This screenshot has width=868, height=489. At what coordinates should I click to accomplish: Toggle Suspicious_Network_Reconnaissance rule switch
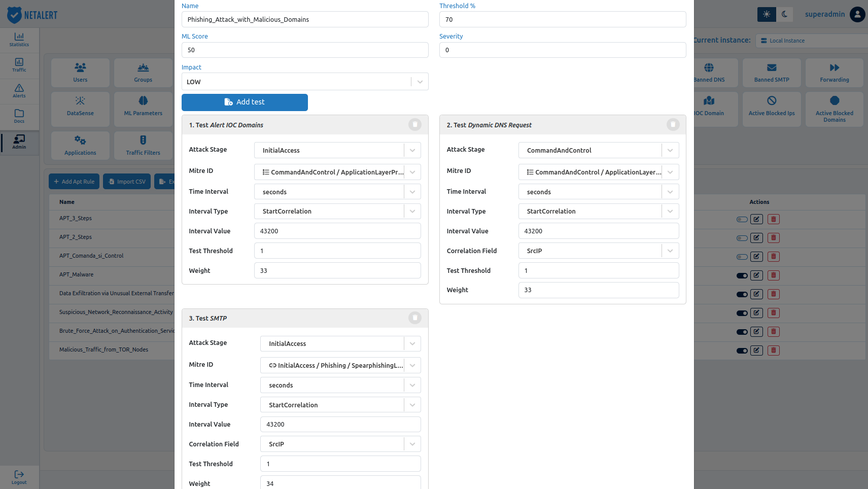coord(742,313)
